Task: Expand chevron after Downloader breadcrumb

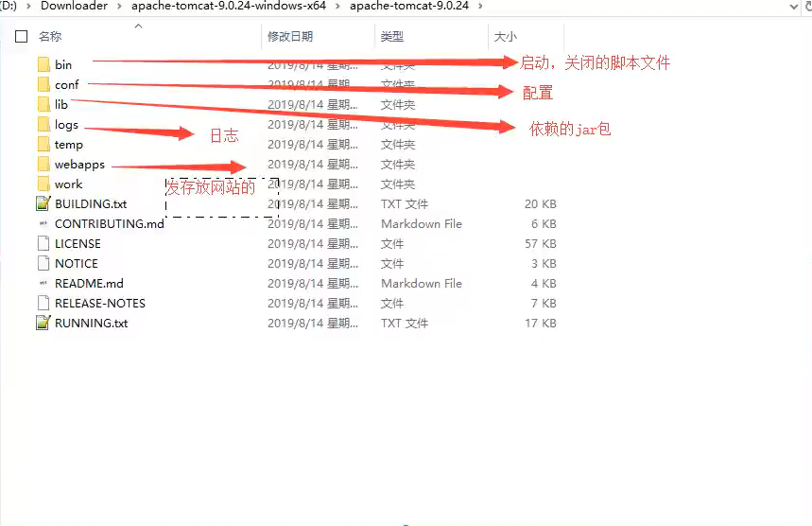Action: point(120,7)
